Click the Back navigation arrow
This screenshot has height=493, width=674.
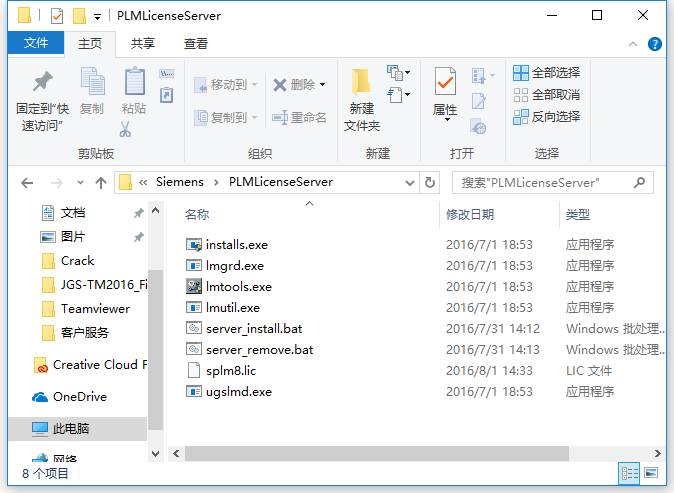tap(27, 183)
